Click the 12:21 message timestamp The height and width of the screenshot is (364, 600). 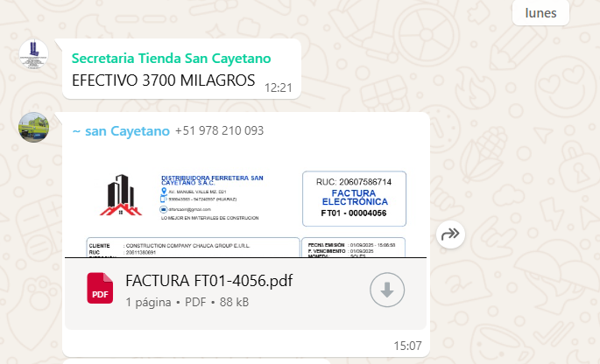(x=279, y=88)
